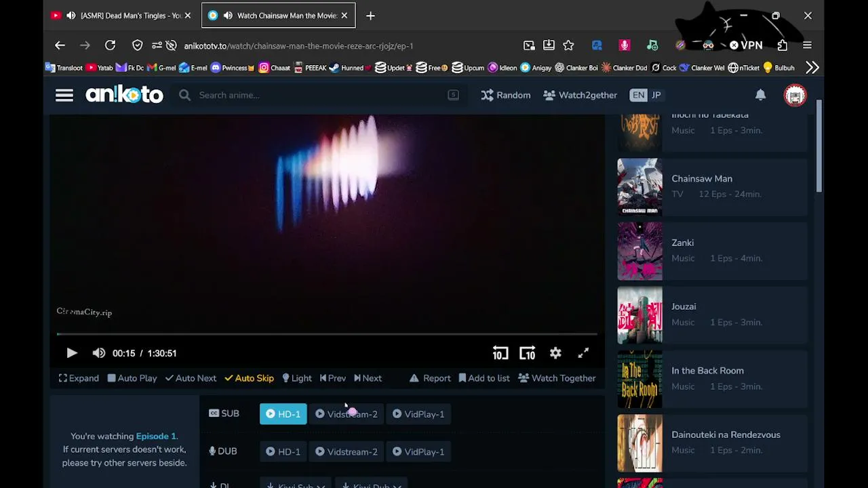Close the Watch Chainsaw Man the Movie tab
Viewport: 868px width, 488px height.
(344, 16)
